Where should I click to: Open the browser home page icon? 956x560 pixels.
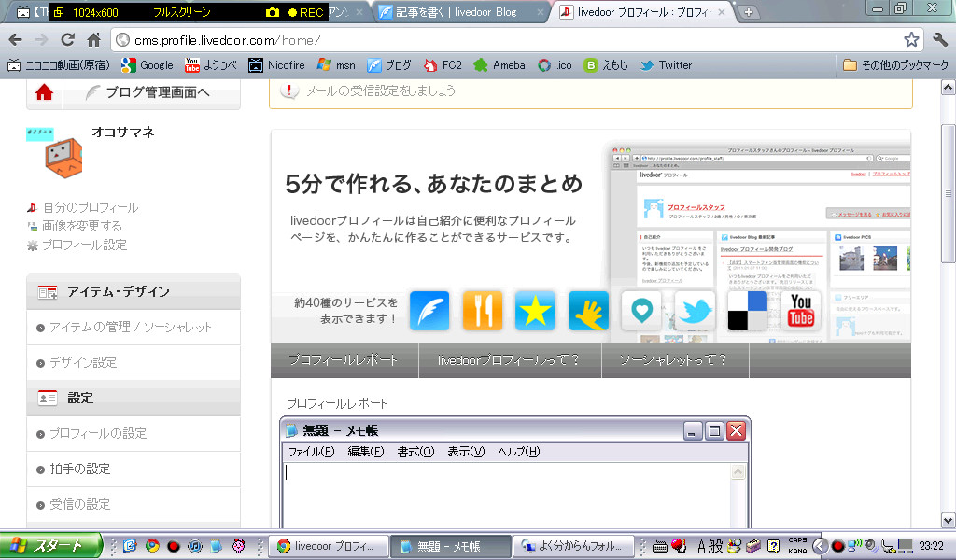pos(93,40)
